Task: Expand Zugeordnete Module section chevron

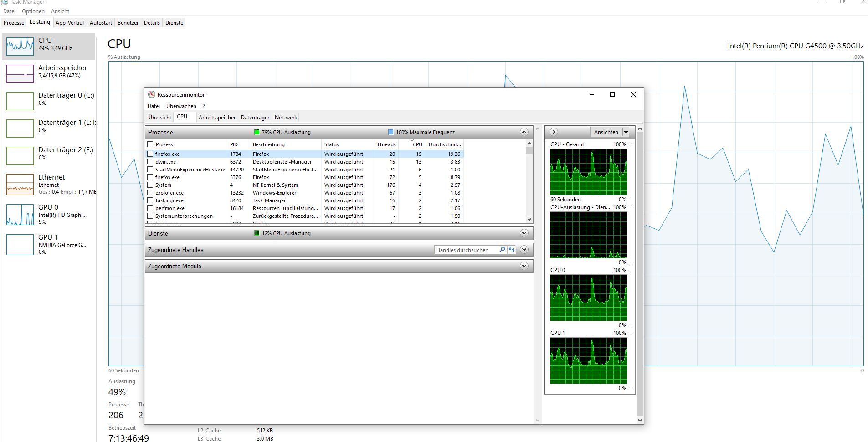Action: [x=524, y=266]
